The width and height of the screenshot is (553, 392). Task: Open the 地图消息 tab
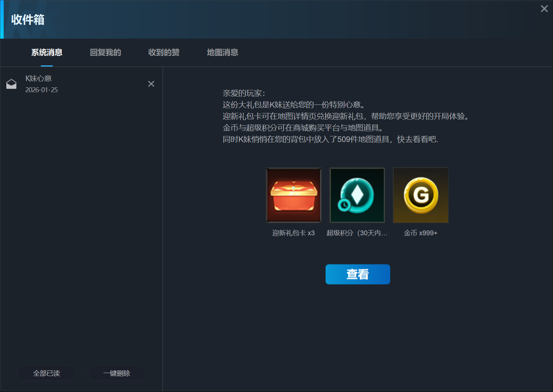click(222, 52)
